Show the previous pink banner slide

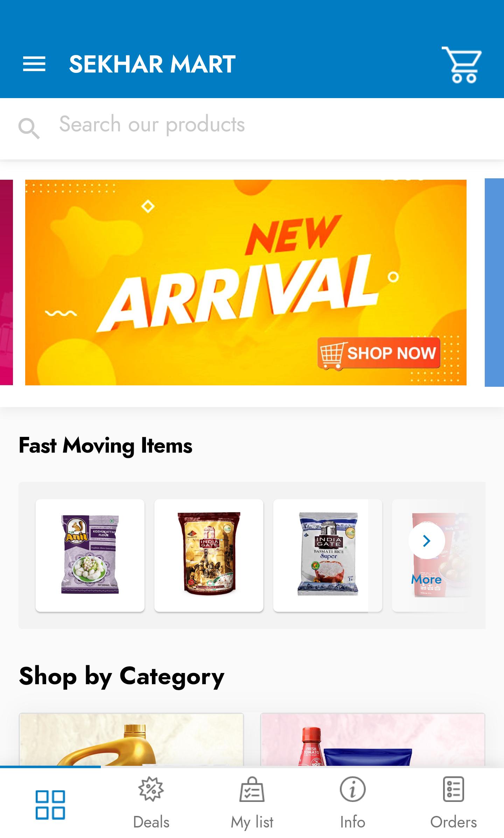6,282
